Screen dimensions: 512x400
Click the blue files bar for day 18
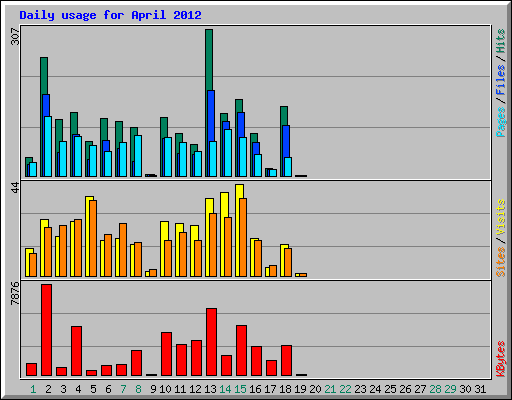click(286, 142)
